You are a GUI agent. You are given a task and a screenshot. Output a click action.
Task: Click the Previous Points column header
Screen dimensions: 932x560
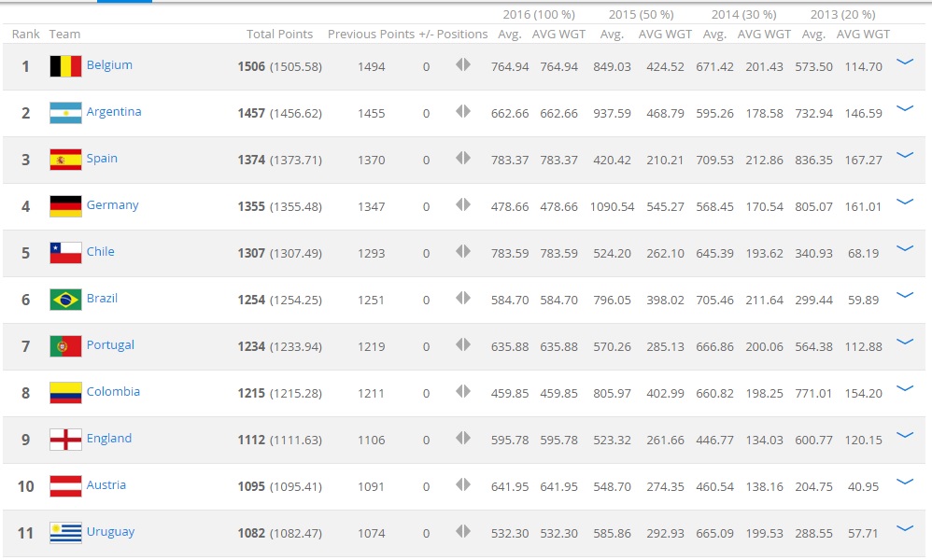click(x=371, y=34)
